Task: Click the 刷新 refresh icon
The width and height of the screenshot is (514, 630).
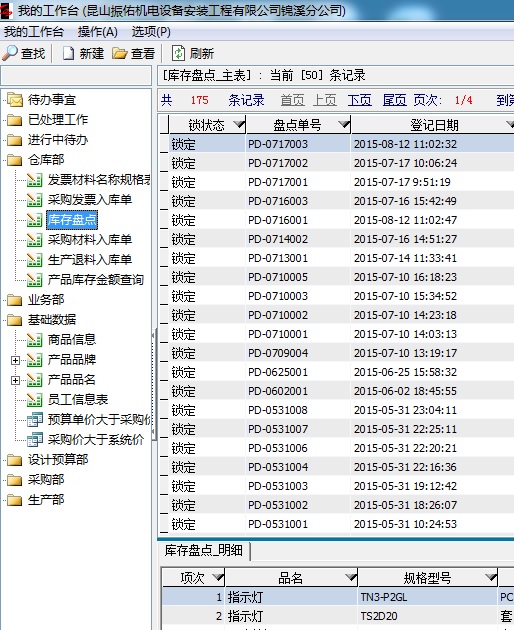Action: [178, 53]
